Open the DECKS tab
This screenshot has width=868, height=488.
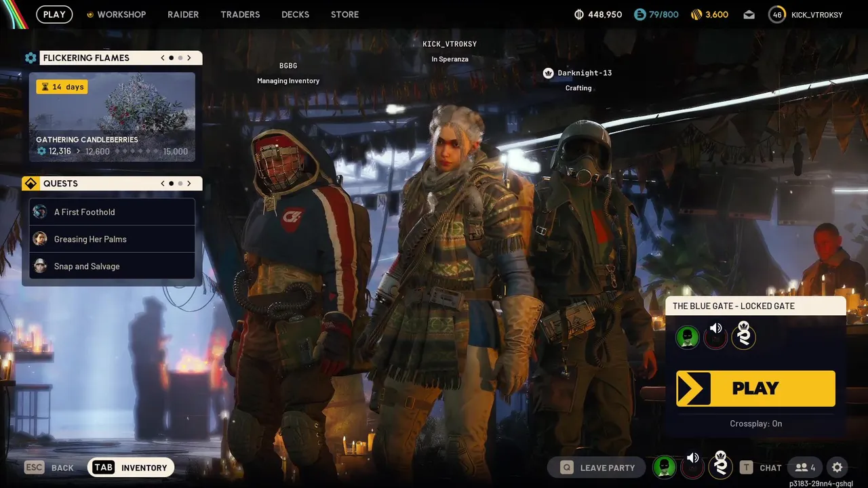tap(295, 14)
